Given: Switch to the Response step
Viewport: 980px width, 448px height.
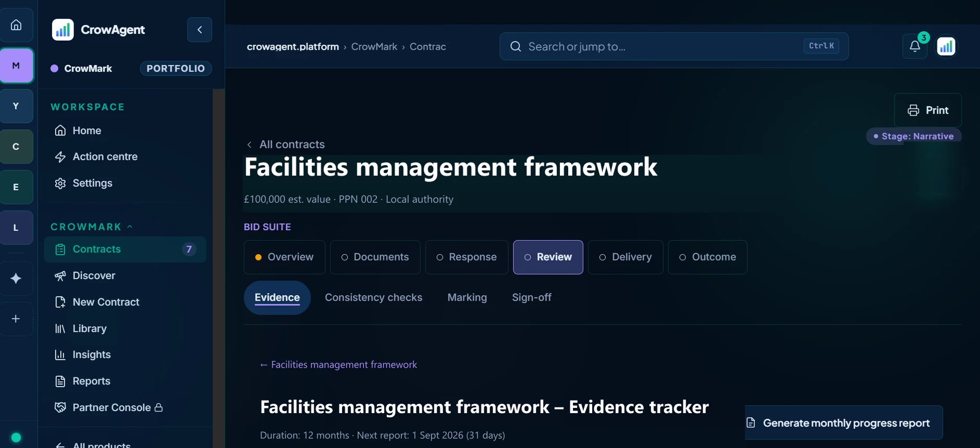Looking at the screenshot, I should pyautogui.click(x=467, y=257).
